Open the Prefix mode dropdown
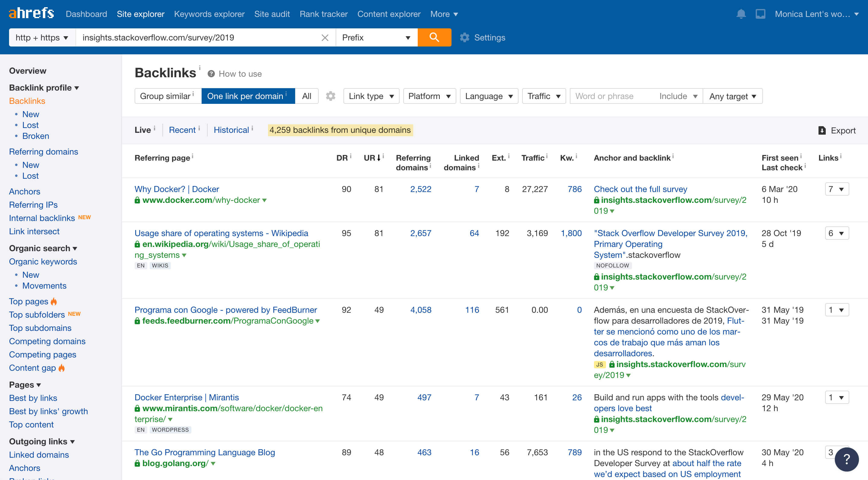 point(376,37)
